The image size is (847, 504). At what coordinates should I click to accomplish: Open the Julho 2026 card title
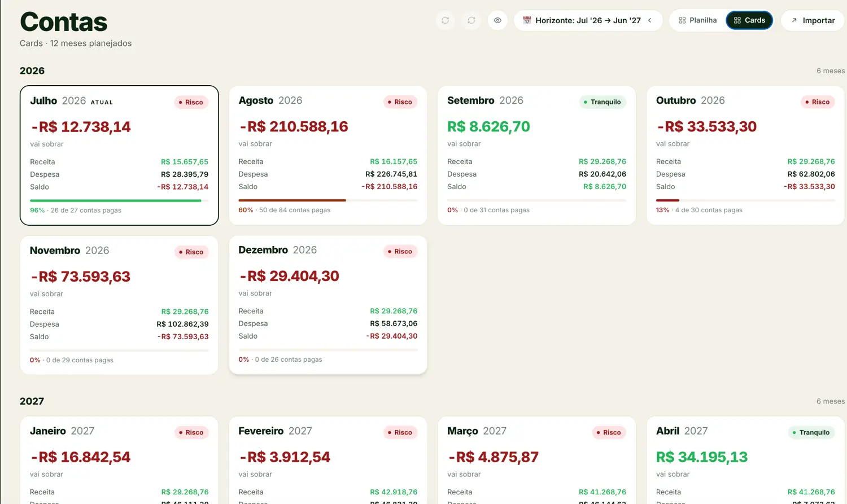pyautogui.click(x=58, y=101)
